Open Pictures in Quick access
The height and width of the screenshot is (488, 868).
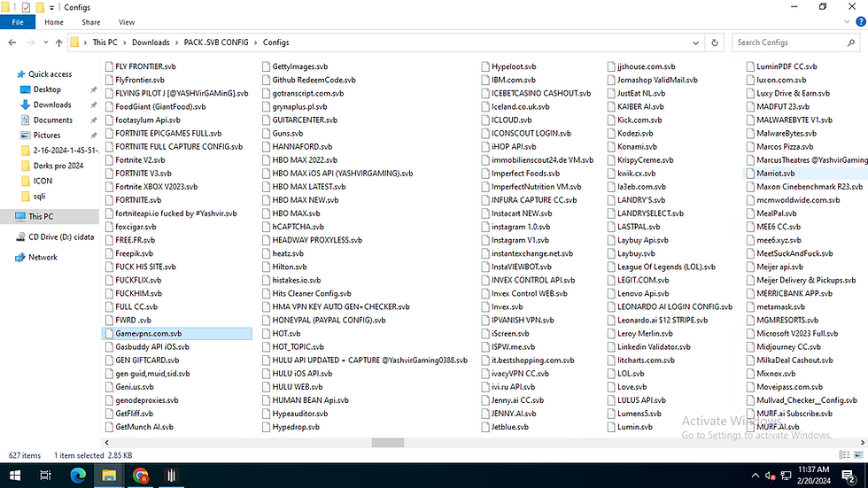46,135
